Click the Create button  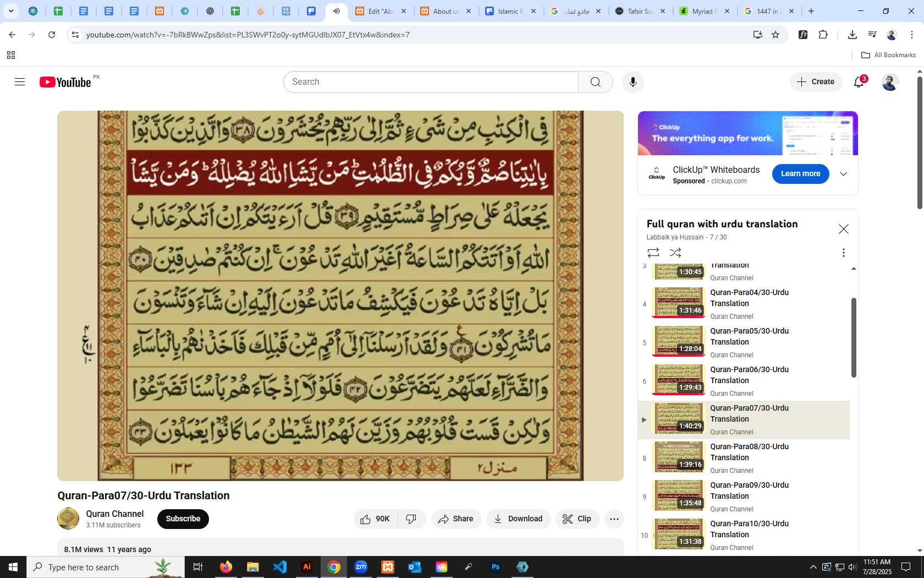point(816,82)
